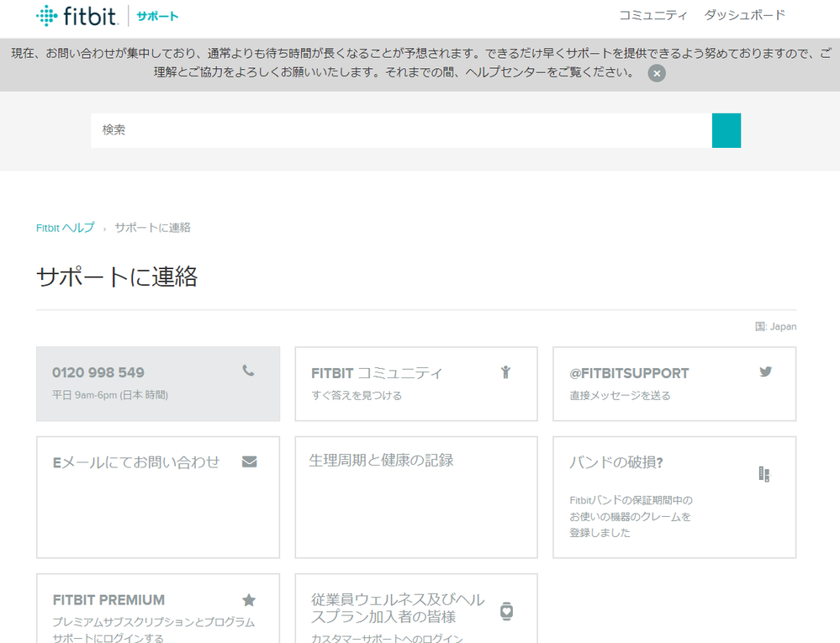Click the envelope mail icon

(250, 461)
